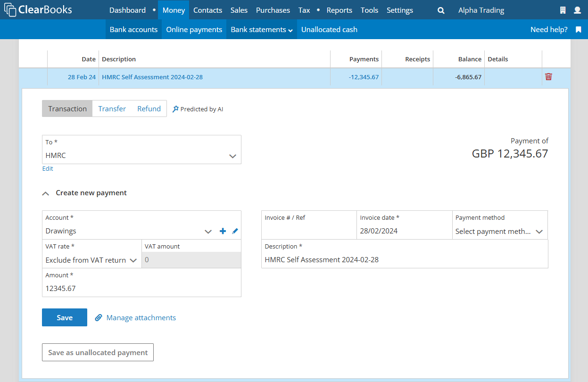Click the Edit link under HMRC

(x=48, y=168)
